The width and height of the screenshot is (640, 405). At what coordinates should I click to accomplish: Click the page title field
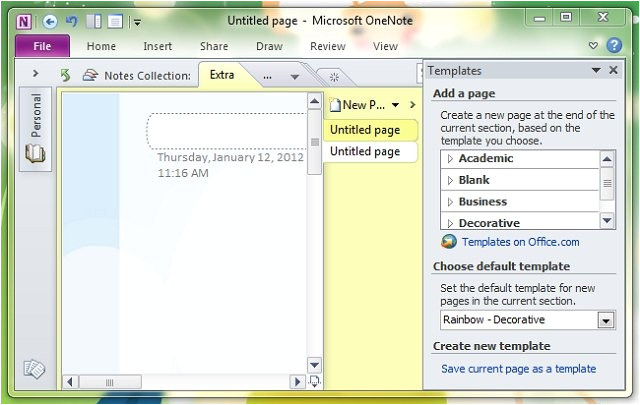[227, 131]
